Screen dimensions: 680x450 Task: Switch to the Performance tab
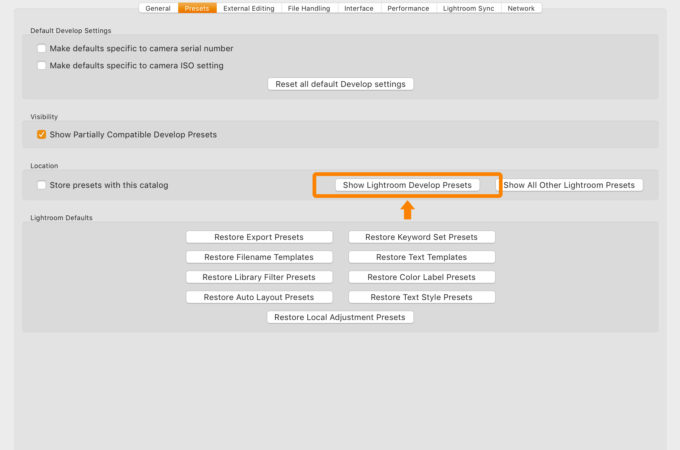[408, 8]
